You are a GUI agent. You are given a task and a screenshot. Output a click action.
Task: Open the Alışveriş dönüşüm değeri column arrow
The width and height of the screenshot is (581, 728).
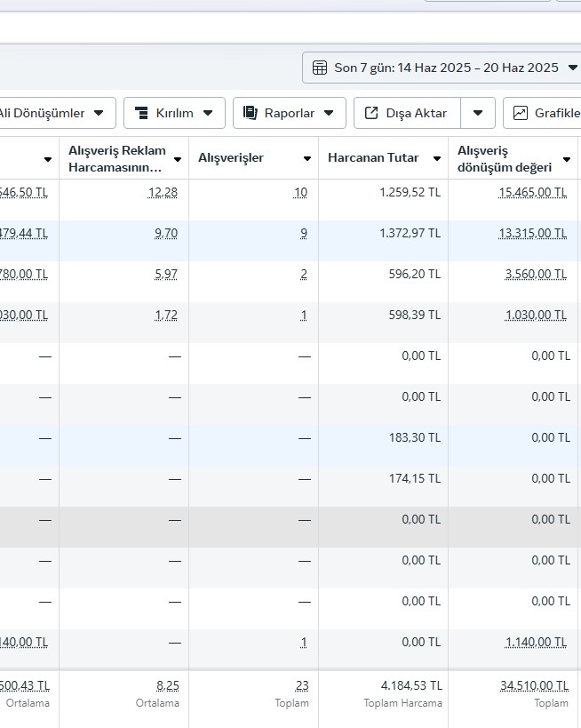pos(566,159)
